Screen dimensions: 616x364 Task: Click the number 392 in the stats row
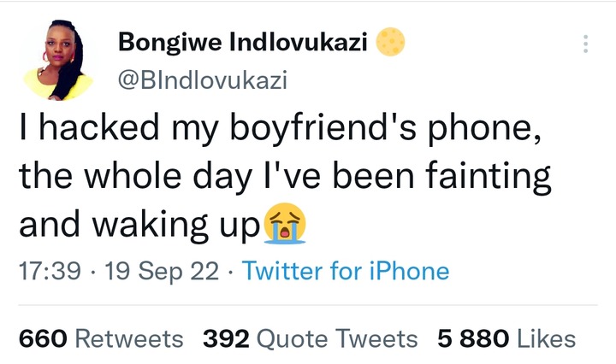coord(226,339)
